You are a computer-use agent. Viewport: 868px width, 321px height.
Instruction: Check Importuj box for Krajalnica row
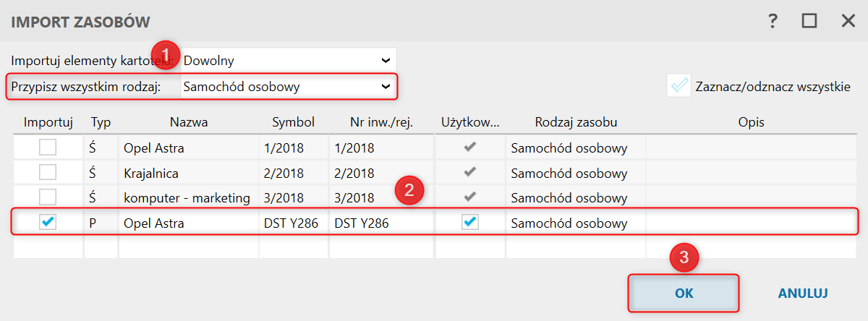(x=48, y=173)
